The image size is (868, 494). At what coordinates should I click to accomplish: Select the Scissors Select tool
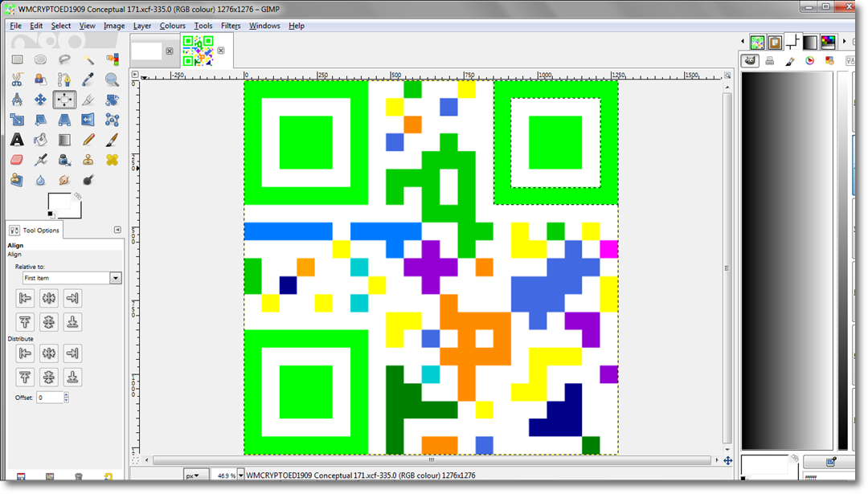pos(17,80)
